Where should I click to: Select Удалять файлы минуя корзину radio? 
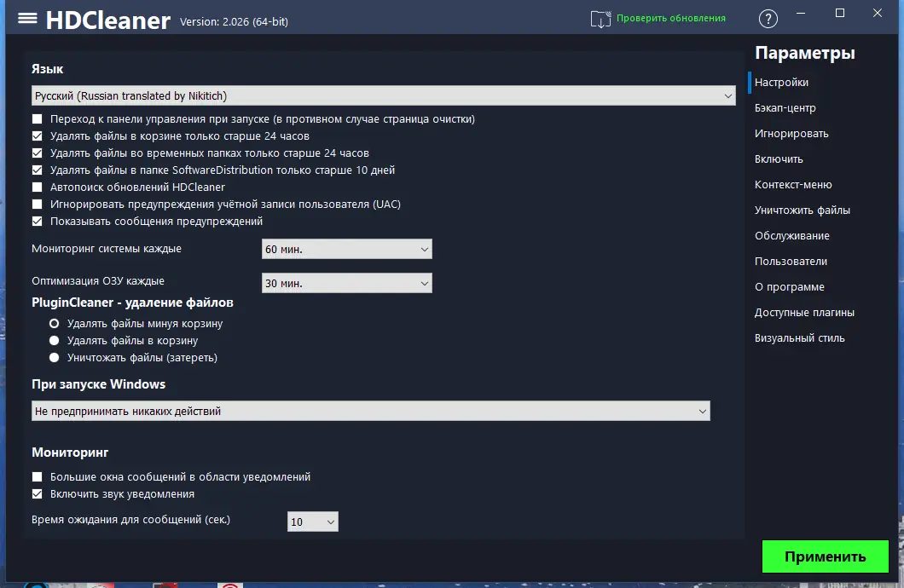55,324
